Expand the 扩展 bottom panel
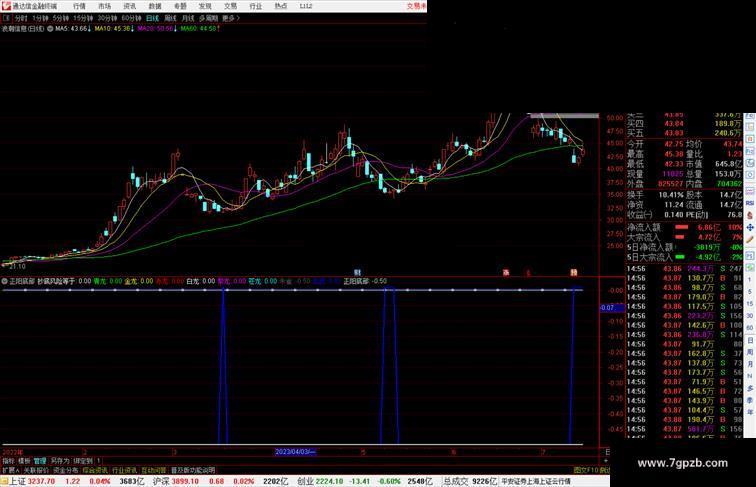The width and height of the screenshot is (756, 487). pos(11,470)
